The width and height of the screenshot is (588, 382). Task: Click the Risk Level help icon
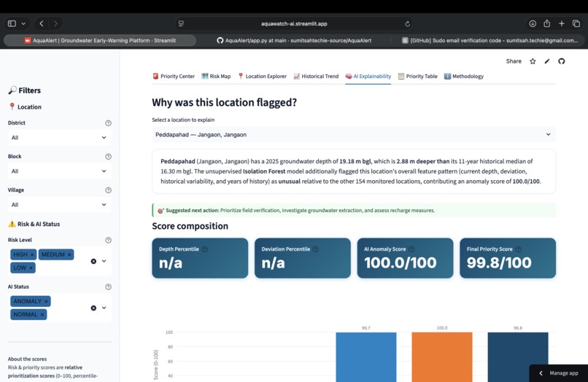(109, 240)
